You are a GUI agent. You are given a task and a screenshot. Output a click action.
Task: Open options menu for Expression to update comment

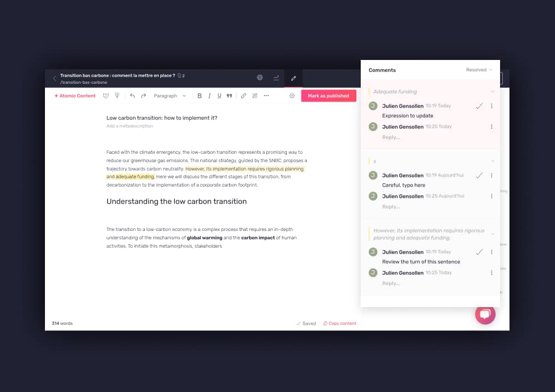[492, 106]
